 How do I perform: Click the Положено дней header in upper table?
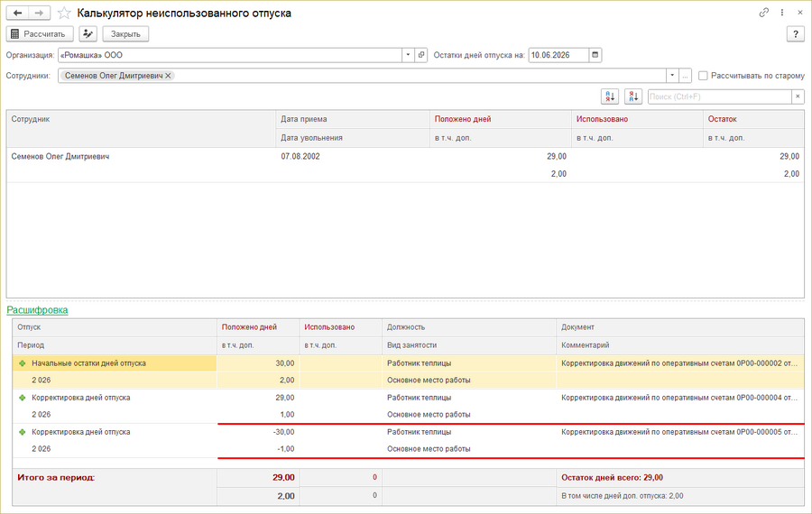point(500,119)
